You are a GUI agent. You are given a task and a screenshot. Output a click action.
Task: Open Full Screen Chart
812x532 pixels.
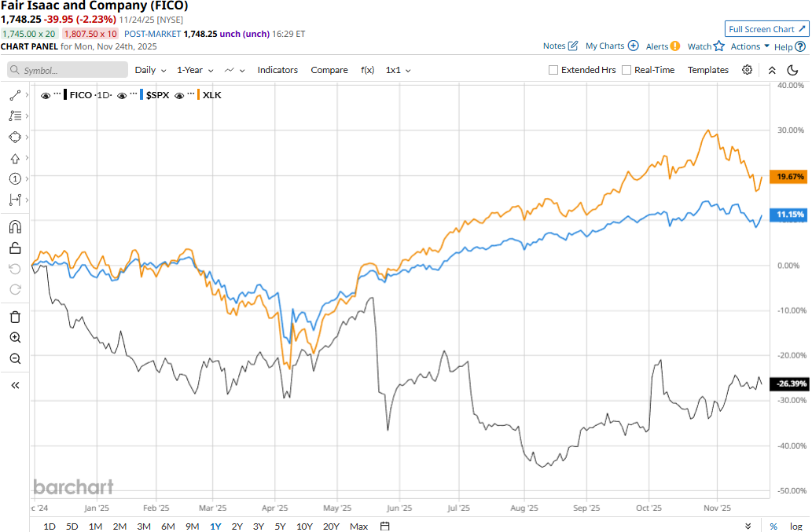pyautogui.click(x=766, y=29)
